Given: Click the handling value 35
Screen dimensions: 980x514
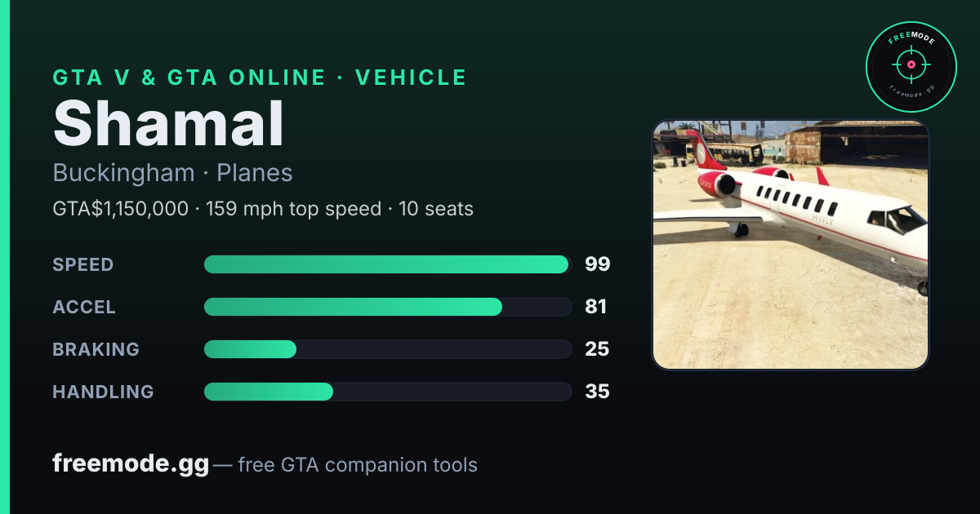Looking at the screenshot, I should 597,392.
